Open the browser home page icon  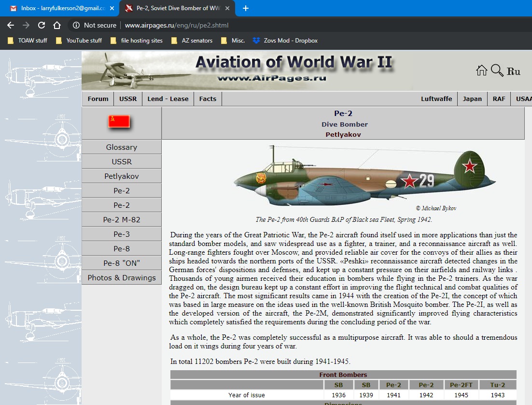(57, 25)
